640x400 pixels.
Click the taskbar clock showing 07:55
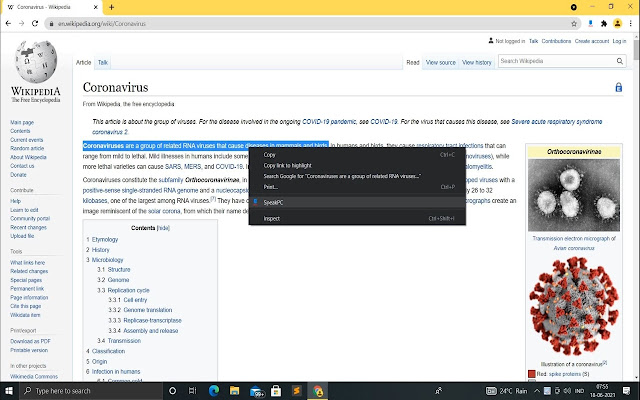tap(602, 391)
